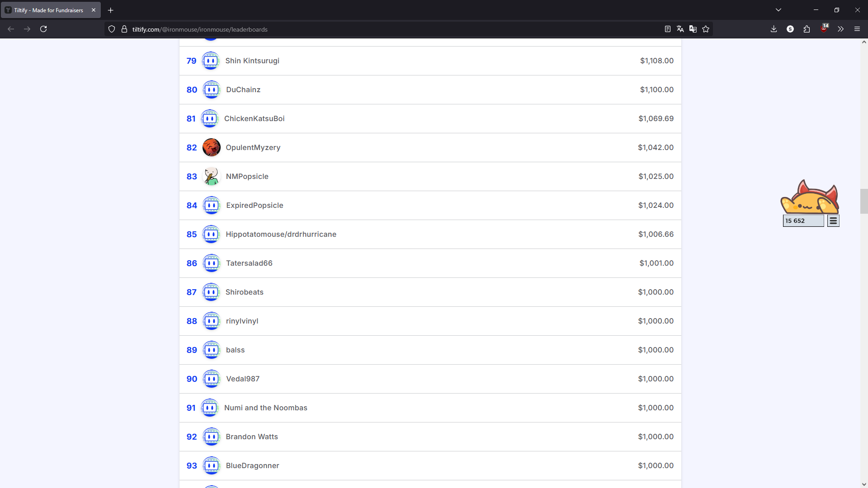
Task: Click DuChainz's avatar icon
Action: 212,89
